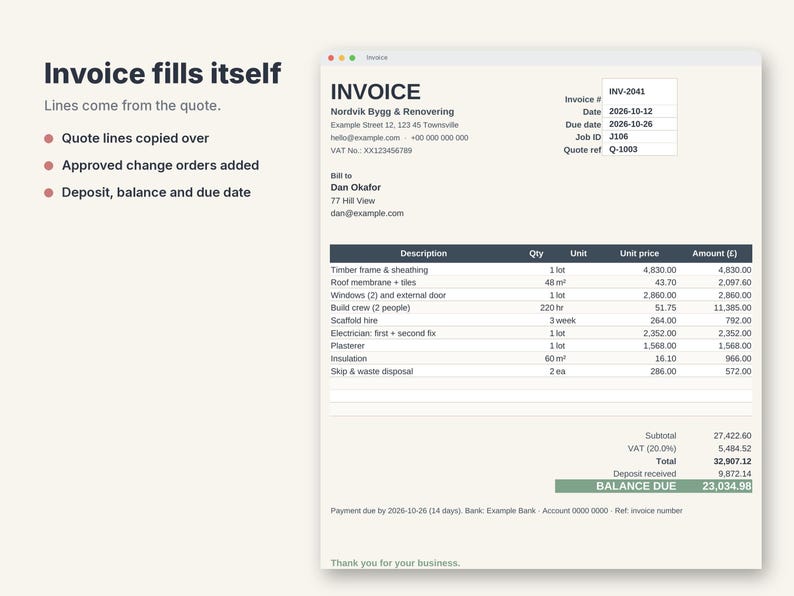Viewport: 794px width, 596px height.
Task: Select Windows (2) and external door row
Action: pos(541,295)
